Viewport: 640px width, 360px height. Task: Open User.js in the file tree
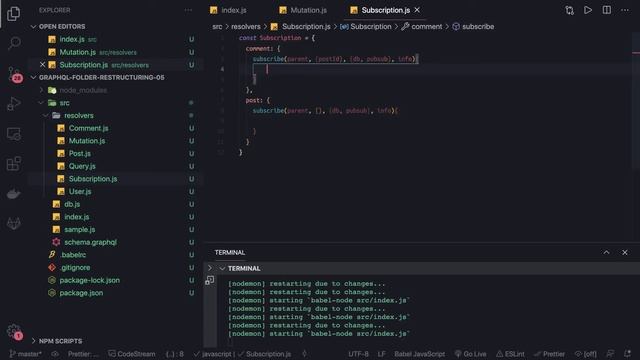pyautogui.click(x=80, y=191)
